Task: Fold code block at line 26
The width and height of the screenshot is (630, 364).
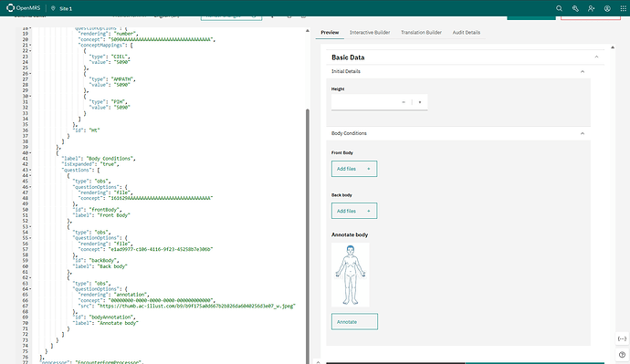Action: tap(30, 74)
